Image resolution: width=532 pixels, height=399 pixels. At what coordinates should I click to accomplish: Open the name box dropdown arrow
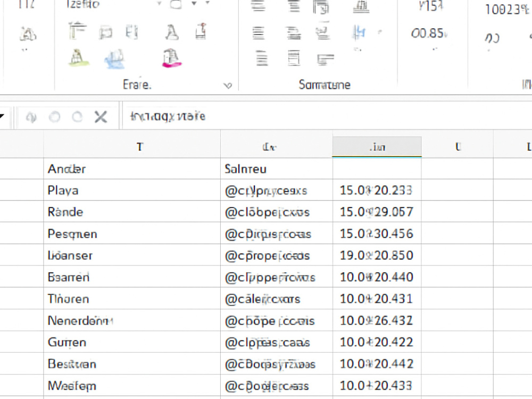pyautogui.click(x=2, y=117)
